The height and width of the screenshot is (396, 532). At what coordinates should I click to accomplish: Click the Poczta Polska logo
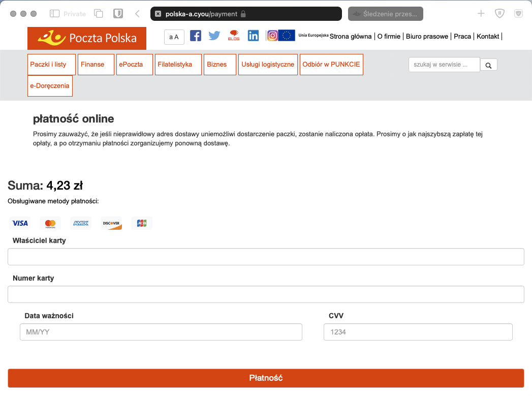coord(87,38)
